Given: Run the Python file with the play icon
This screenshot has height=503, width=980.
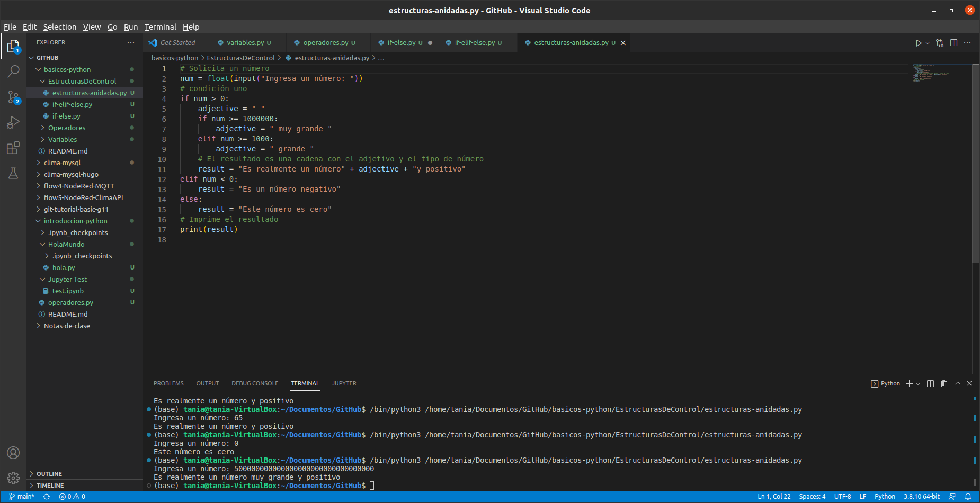Looking at the screenshot, I should point(919,43).
